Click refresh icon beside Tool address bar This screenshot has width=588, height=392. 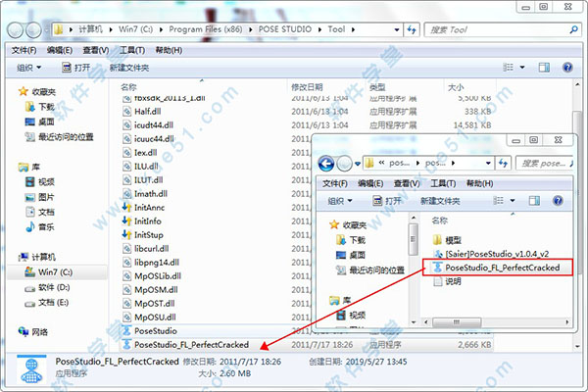[412, 29]
